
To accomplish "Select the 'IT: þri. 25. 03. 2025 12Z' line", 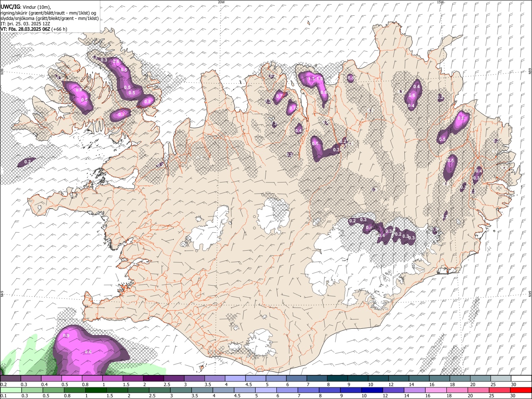I will 25,24.
